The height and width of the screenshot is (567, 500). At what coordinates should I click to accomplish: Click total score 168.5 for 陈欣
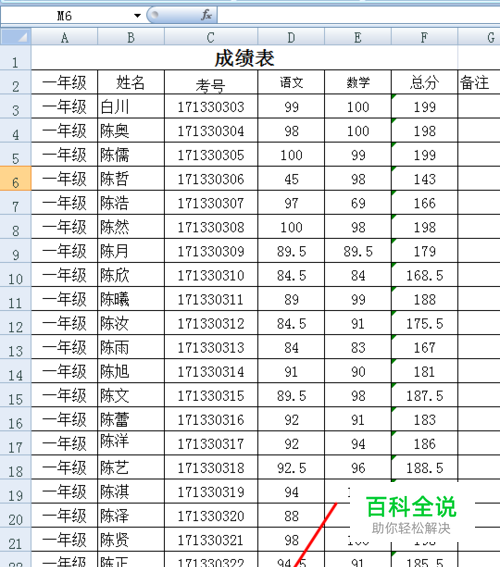tap(424, 275)
